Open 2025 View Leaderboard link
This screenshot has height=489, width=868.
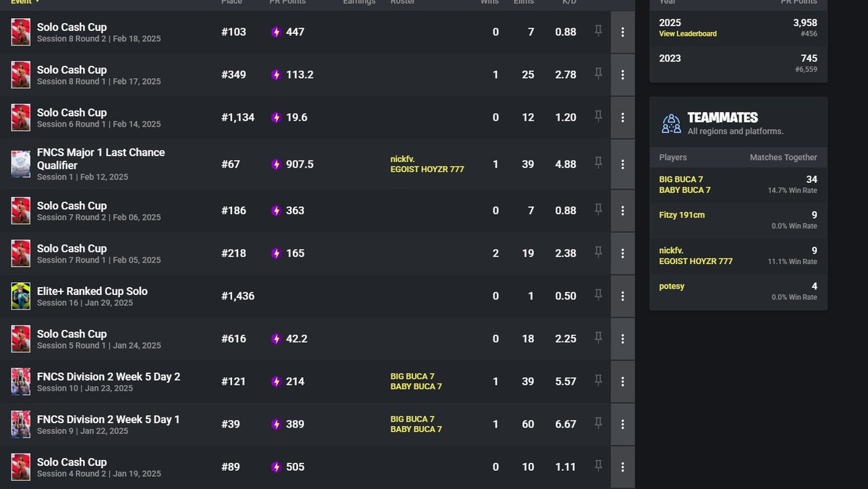coord(688,34)
